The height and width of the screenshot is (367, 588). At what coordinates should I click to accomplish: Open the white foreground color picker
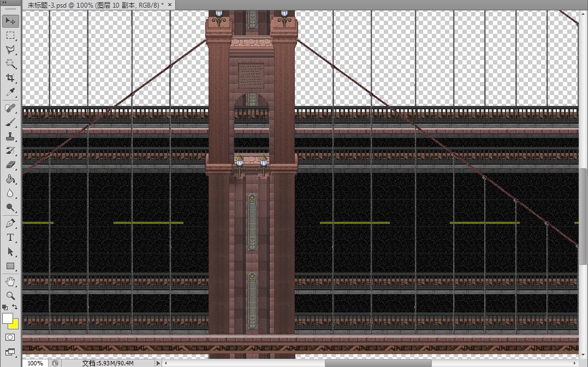click(7, 318)
